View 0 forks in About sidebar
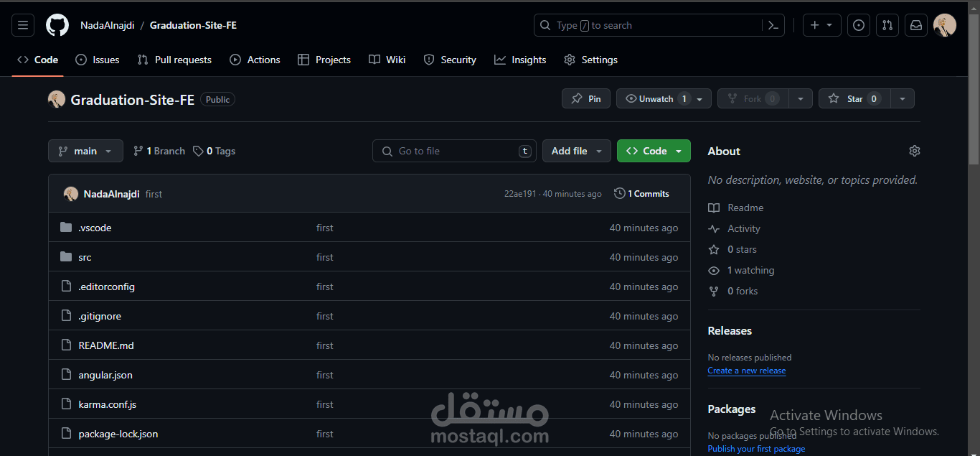This screenshot has width=980, height=456. (733, 291)
